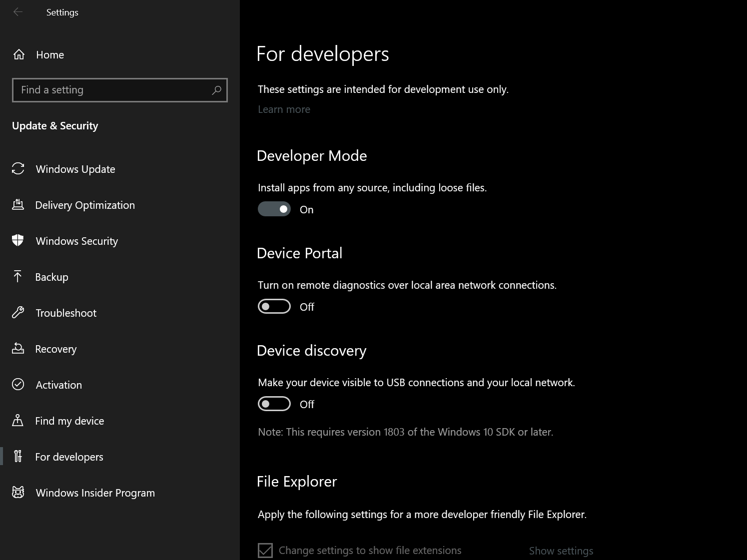
Task: Click the SDK version 1803 note text
Action: tap(405, 432)
